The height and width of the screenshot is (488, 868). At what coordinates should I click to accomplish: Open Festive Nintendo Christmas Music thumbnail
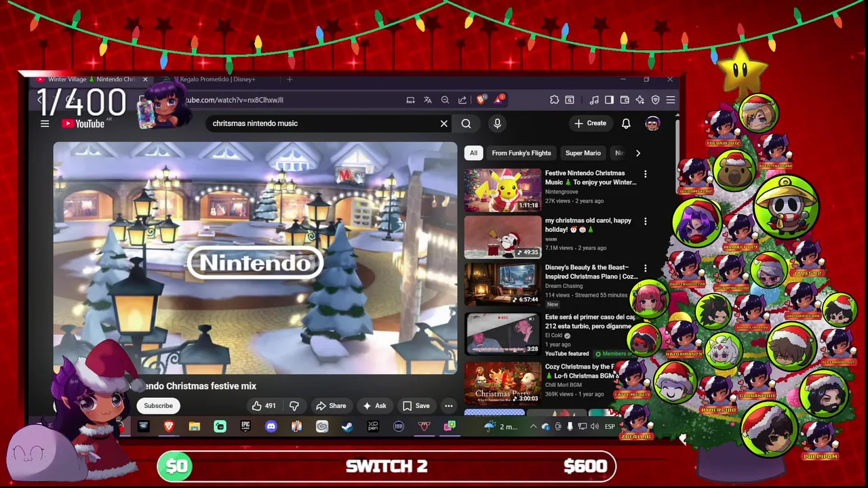502,190
